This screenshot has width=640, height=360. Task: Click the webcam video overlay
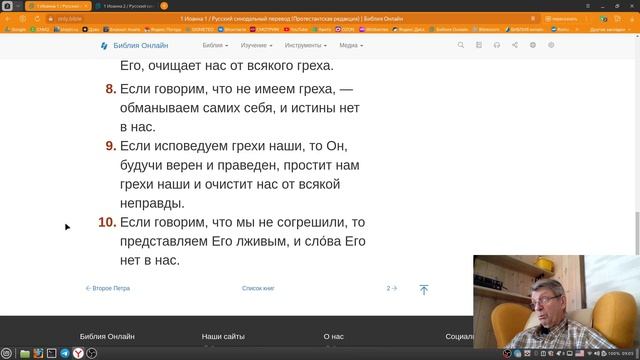[x=556, y=302]
